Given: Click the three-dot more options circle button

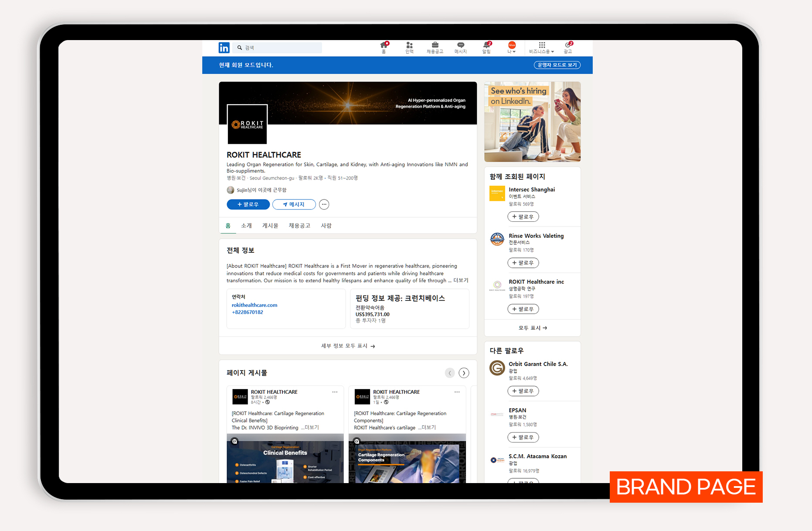Looking at the screenshot, I should pos(324,204).
